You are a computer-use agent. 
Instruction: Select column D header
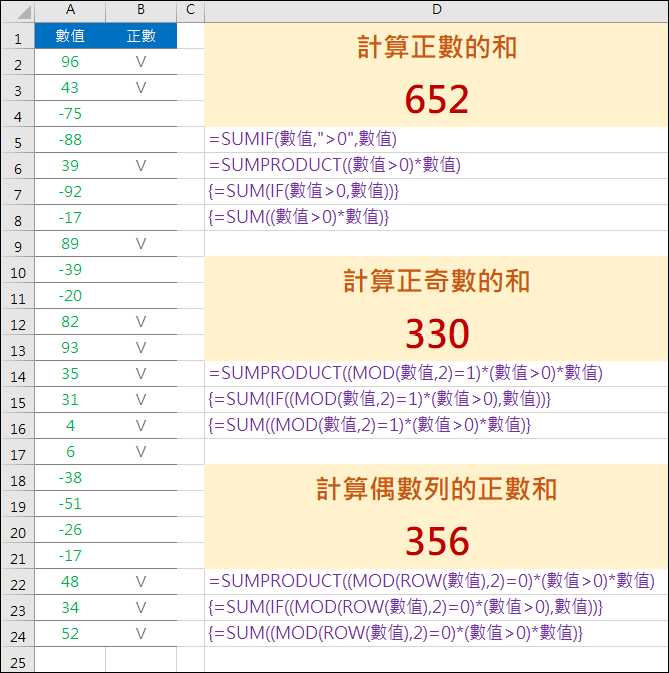coord(436,10)
